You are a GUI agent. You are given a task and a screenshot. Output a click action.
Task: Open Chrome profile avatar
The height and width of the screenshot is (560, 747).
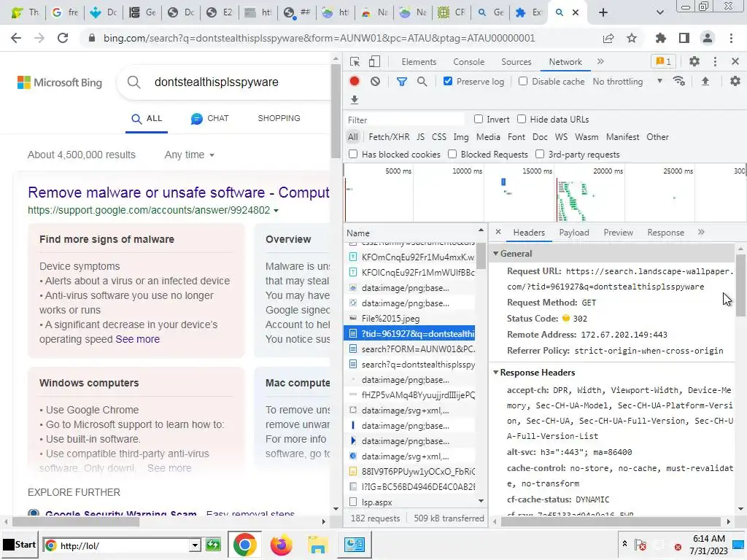[708, 38]
